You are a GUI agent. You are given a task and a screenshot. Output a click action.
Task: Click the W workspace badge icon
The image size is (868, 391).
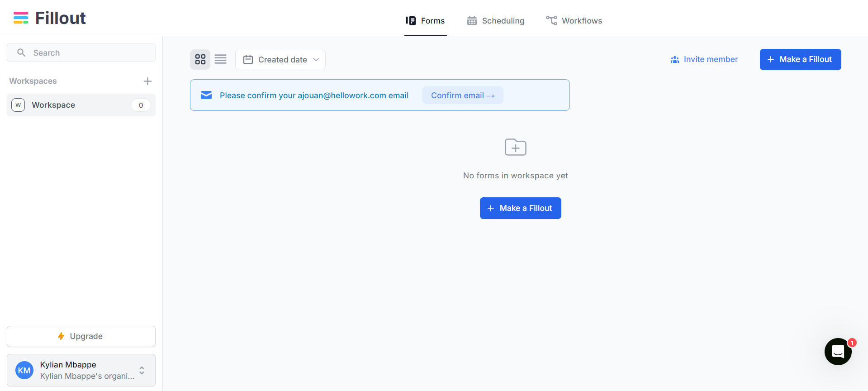click(x=18, y=105)
